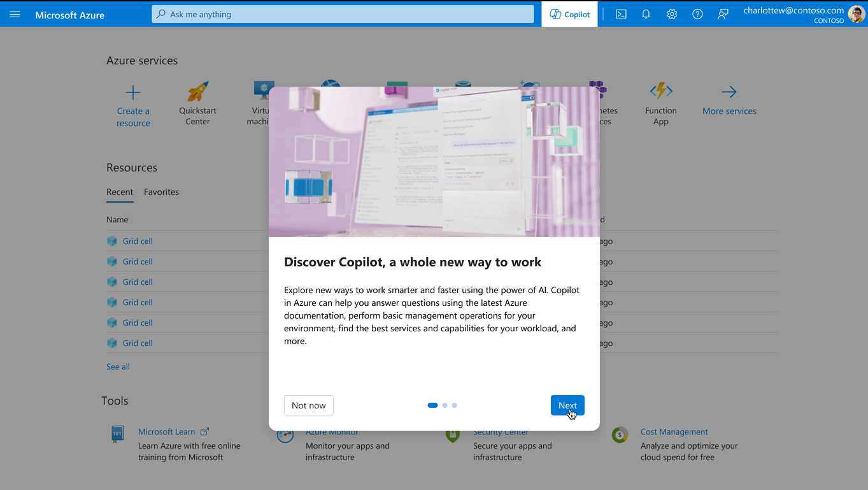The image size is (868, 490).
Task: Open Cost Management from Tools
Action: pos(674,431)
